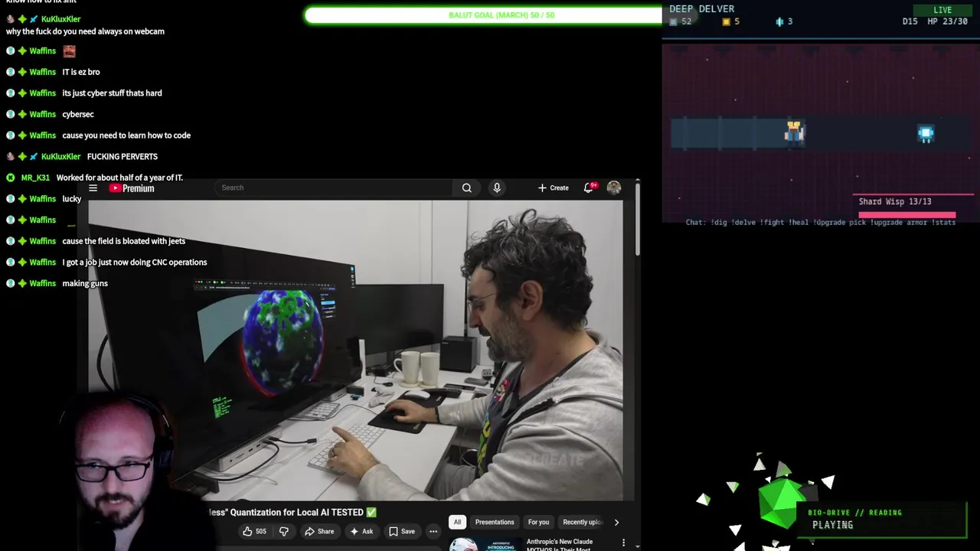Click the YouTube Premium logo
Viewport: 980px width, 551px height.
pos(132,188)
